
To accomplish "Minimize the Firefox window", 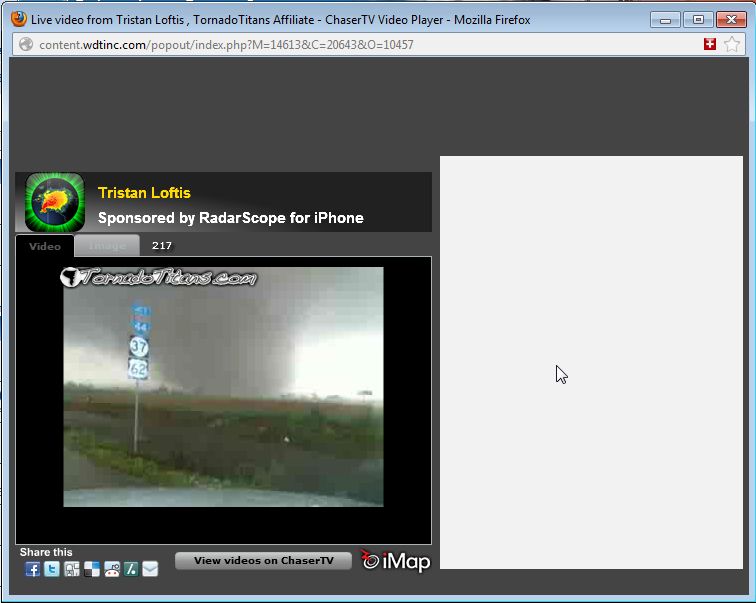I will tap(665, 20).
